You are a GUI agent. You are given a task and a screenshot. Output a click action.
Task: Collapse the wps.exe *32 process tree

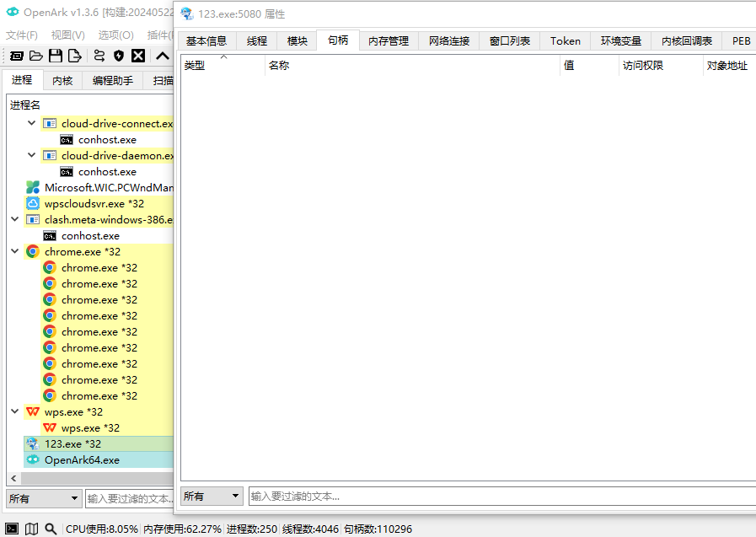point(15,411)
